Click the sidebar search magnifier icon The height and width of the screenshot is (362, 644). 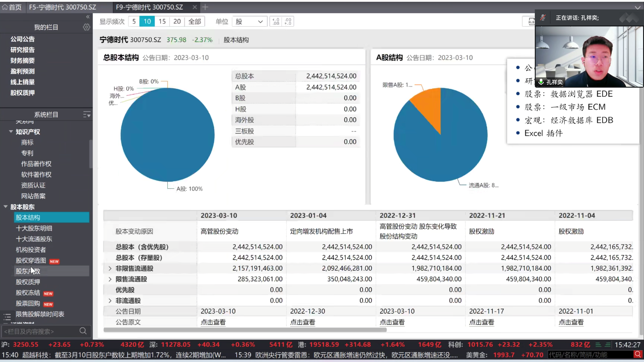83,331
